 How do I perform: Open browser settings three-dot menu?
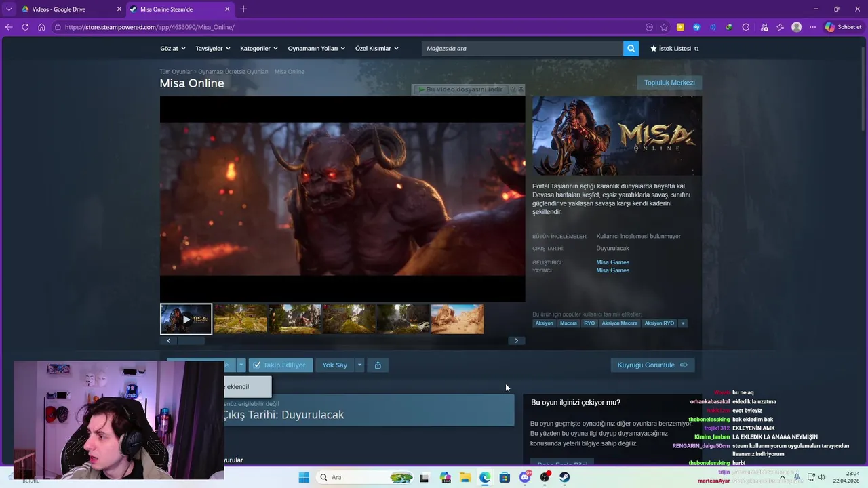click(813, 27)
